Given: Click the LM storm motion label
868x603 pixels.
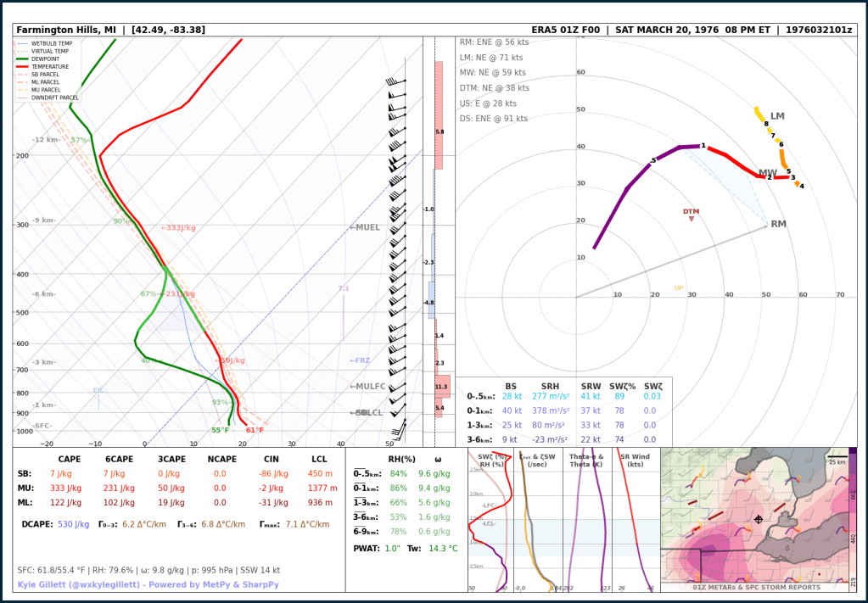Looking at the screenshot, I should pos(777,116).
